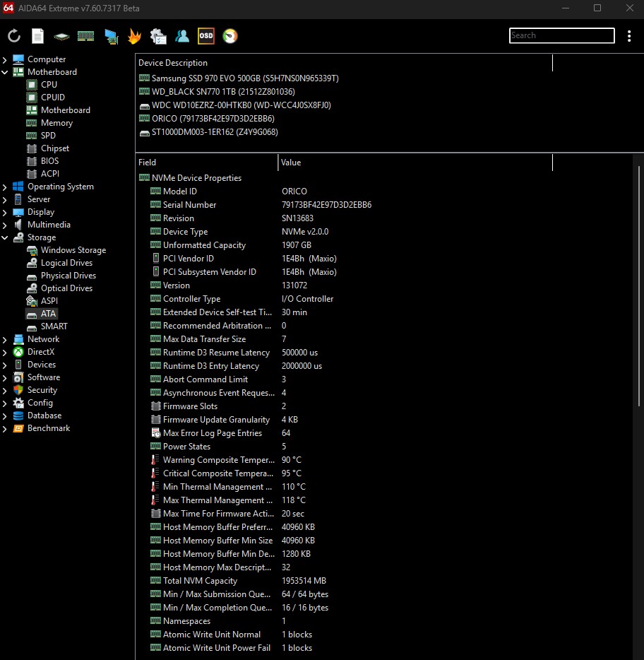Launch the System Stability Test flame icon
This screenshot has height=660, width=644.
[134, 36]
